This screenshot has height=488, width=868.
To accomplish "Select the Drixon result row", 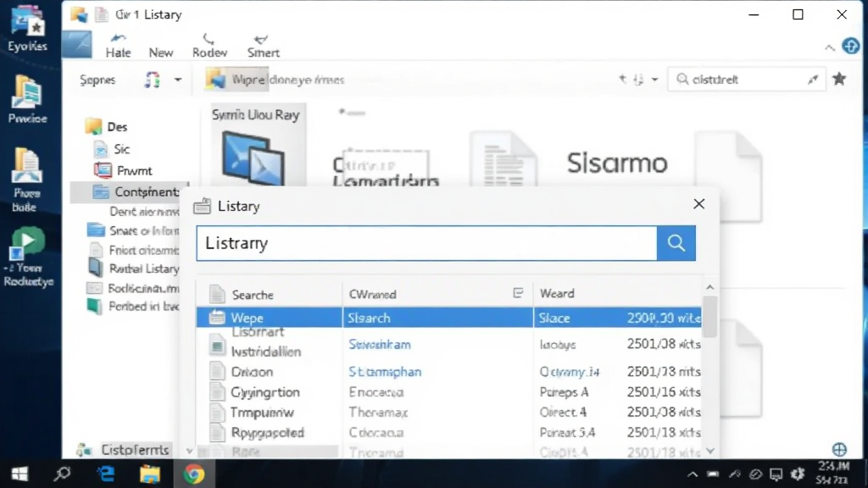I will click(449, 371).
